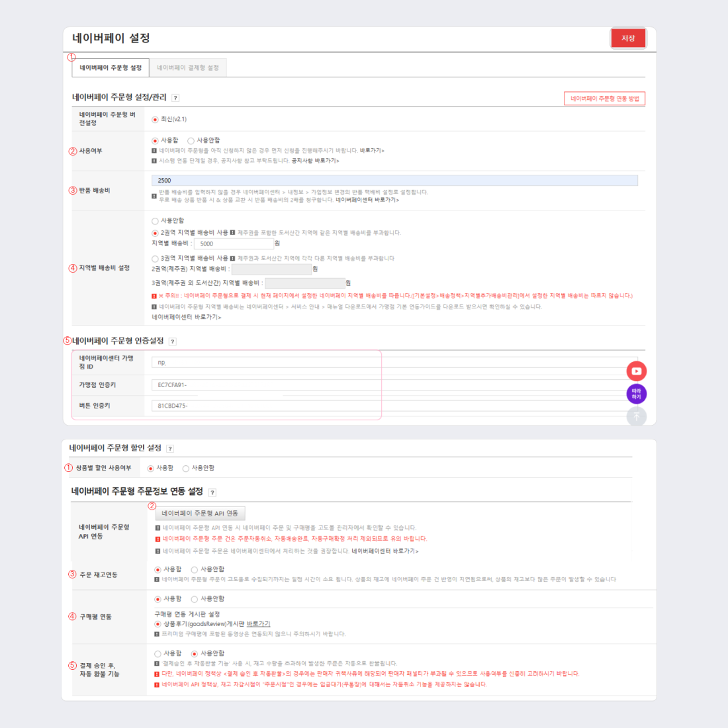Select 3권역 지역별 배송비 사용 option
Viewport: 728px width, 728px height.
click(155, 259)
